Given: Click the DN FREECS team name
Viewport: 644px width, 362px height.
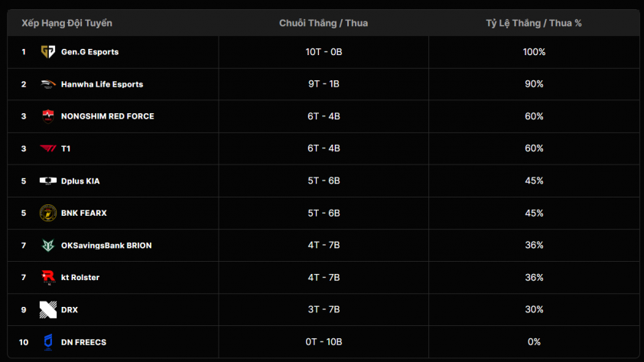Looking at the screenshot, I should point(84,342).
